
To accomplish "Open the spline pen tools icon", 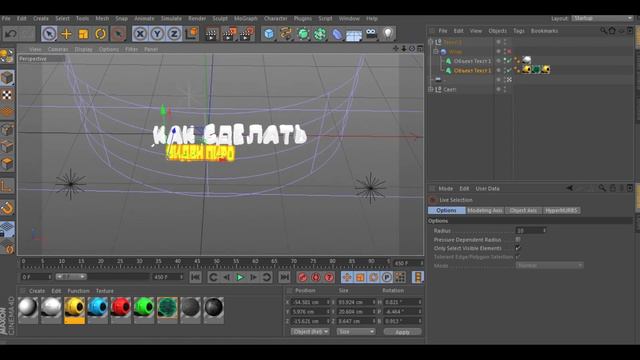I will point(286,34).
